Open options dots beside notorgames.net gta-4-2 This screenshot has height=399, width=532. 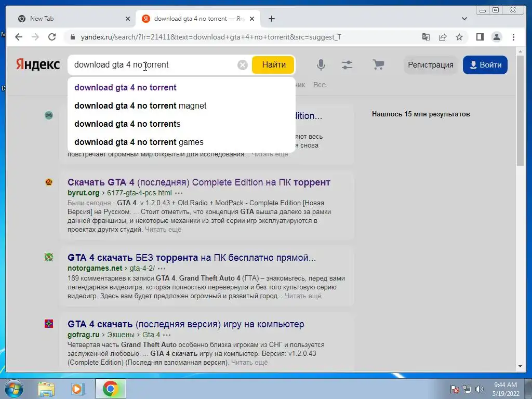click(162, 269)
